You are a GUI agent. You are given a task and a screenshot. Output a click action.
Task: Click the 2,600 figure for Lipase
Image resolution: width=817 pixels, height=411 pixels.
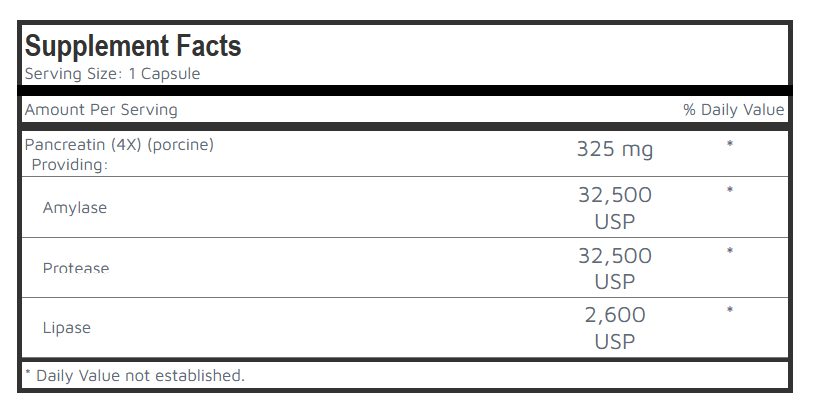[x=615, y=315]
